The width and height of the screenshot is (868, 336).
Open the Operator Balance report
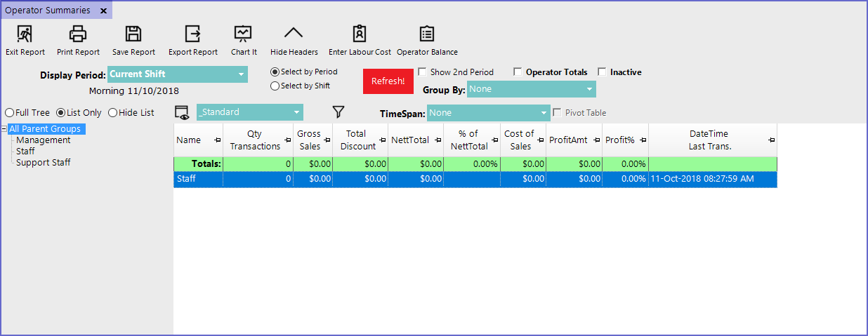click(x=427, y=34)
